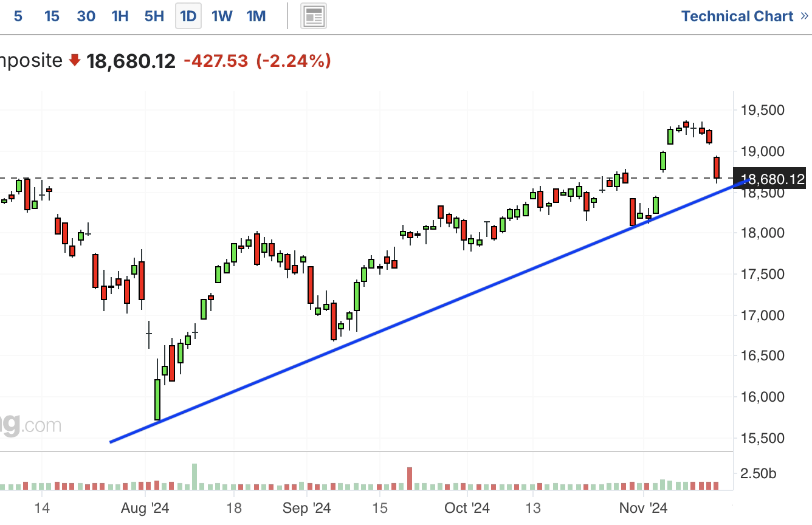Click the tall red volume bar in September
The width and height of the screenshot is (812, 525).
click(x=410, y=479)
